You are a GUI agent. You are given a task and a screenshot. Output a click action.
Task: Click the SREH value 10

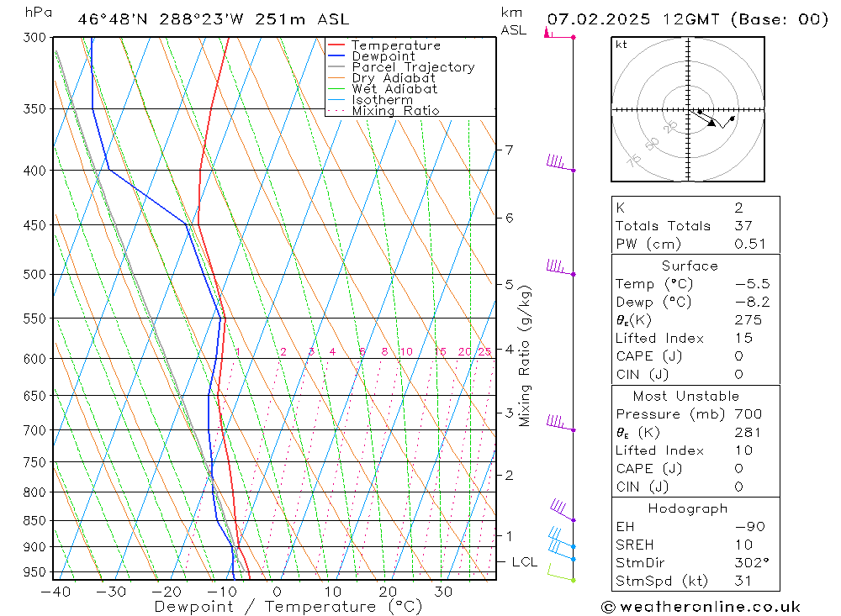744,545
